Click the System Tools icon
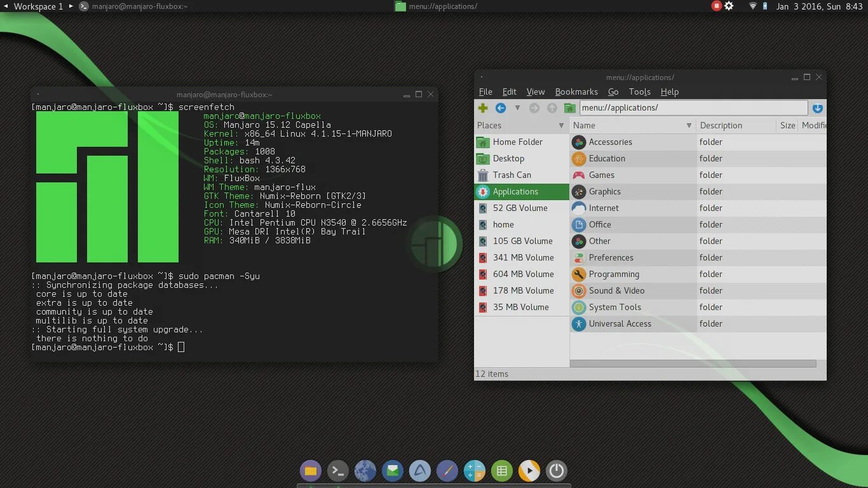The width and height of the screenshot is (868, 488). click(578, 307)
